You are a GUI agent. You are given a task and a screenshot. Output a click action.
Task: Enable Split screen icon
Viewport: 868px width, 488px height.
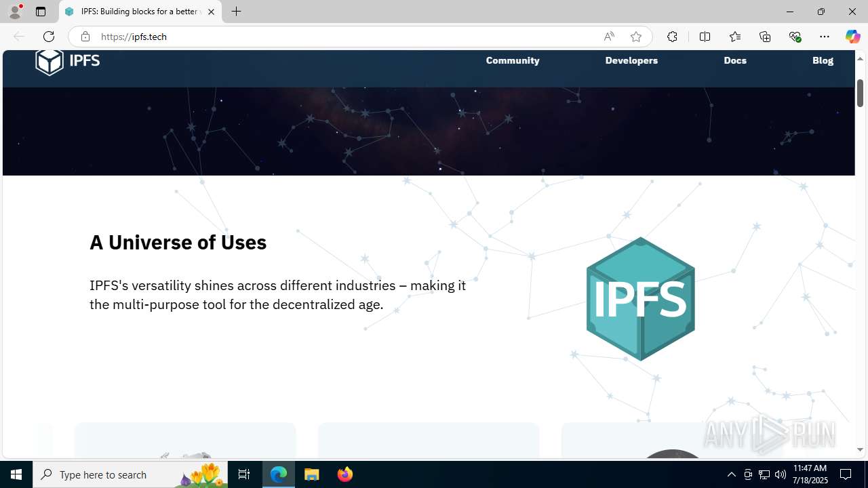point(705,37)
